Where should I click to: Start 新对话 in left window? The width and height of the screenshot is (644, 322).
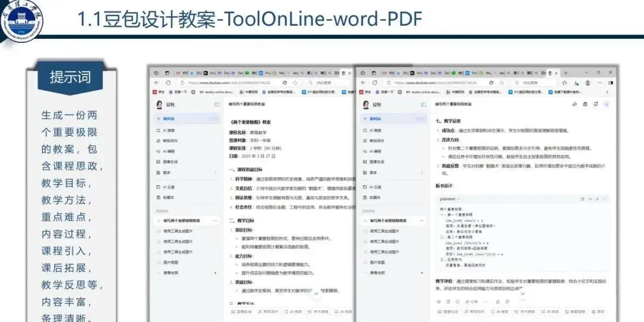click(187, 119)
